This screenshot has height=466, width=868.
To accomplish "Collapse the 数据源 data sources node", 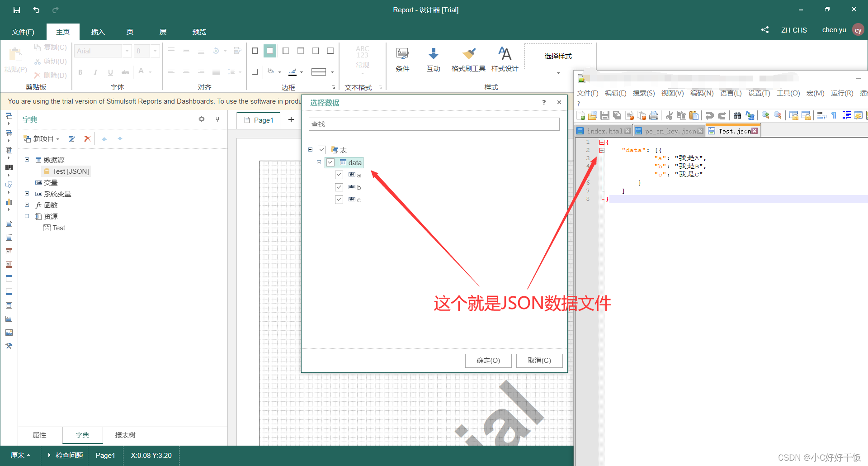I will pyautogui.click(x=27, y=160).
